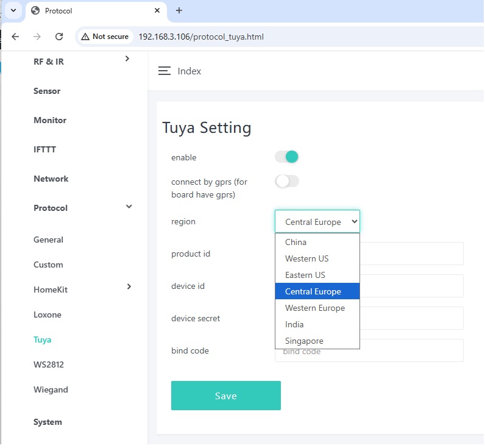Viewport: 485px width, 448px height.
Task: Open the WS2812 protocol page
Action: pyautogui.click(x=49, y=364)
